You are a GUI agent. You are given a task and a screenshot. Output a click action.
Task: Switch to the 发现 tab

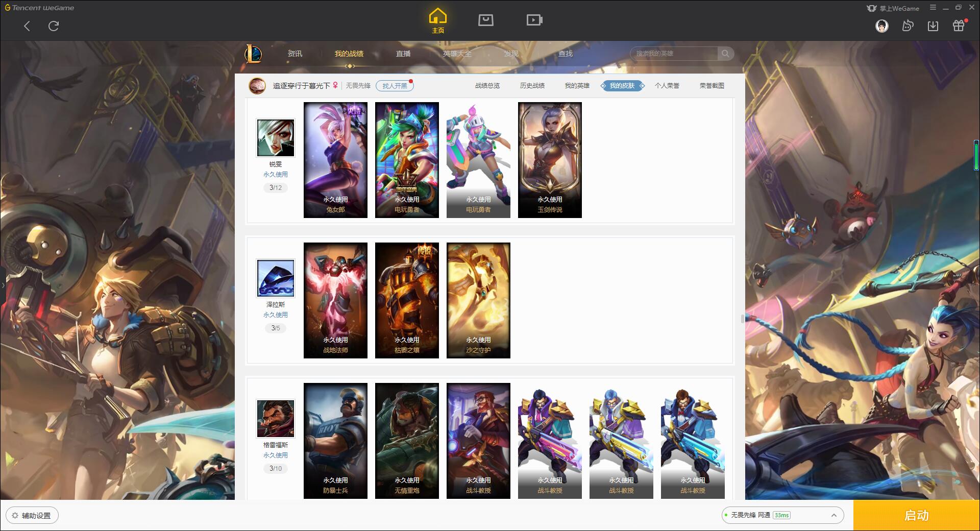(511, 54)
